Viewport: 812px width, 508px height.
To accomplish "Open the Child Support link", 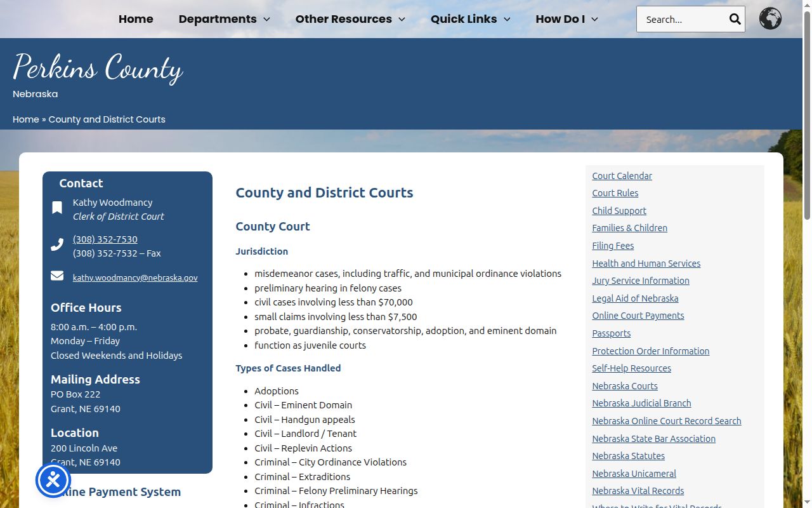I will click(x=619, y=211).
